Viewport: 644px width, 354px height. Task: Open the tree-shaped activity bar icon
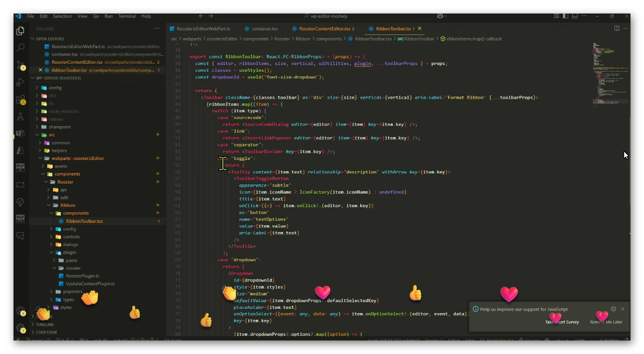tap(20, 202)
